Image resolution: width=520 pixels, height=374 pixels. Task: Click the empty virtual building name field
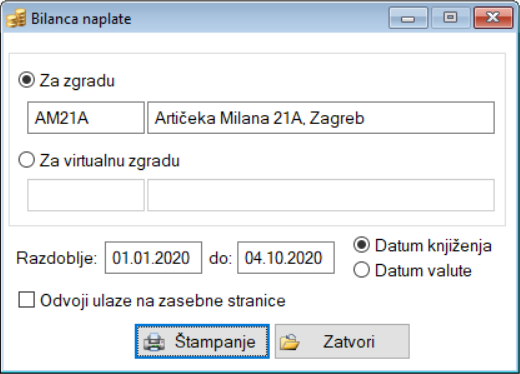pos(321,195)
